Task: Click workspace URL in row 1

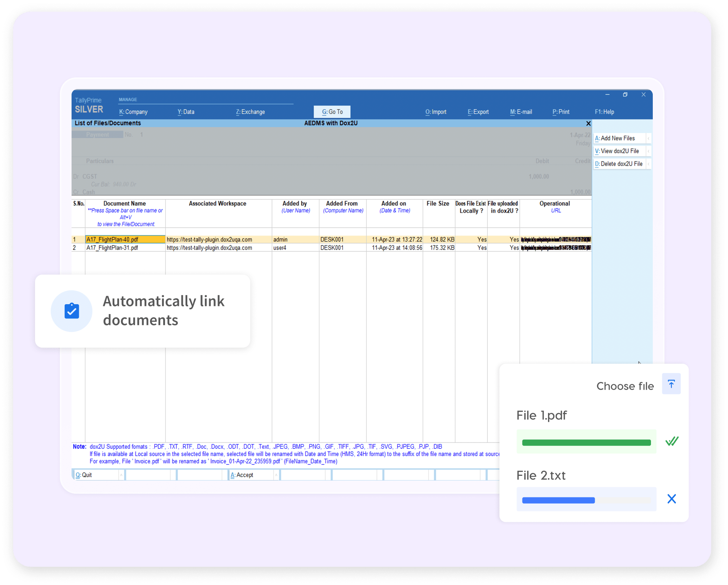Action: pyautogui.click(x=210, y=240)
